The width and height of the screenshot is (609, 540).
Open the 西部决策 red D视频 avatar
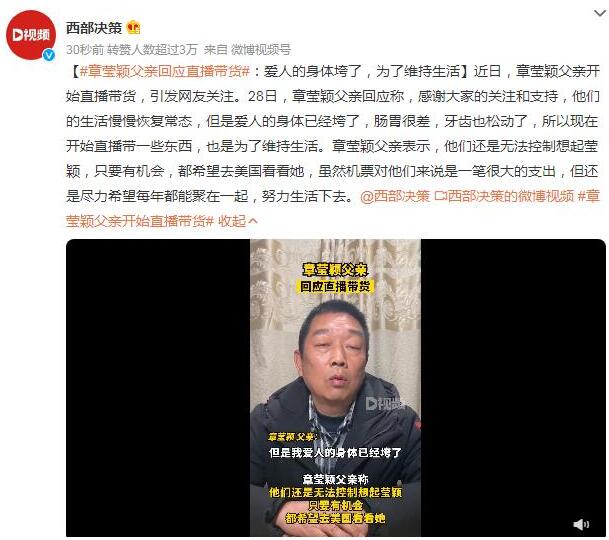click(31, 35)
